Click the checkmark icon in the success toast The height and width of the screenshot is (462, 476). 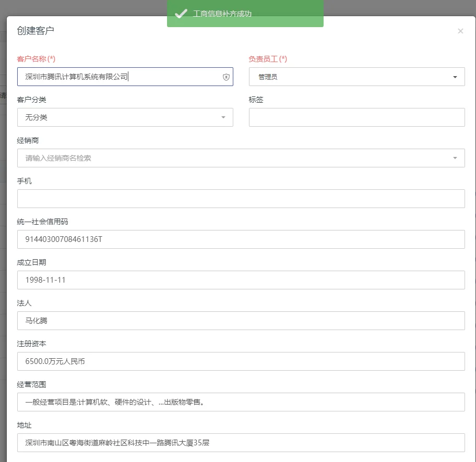181,14
